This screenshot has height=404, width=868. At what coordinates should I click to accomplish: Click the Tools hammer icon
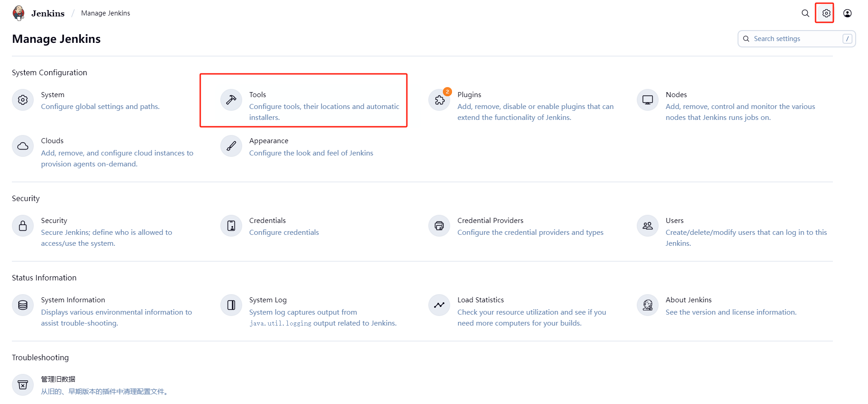coord(231,100)
